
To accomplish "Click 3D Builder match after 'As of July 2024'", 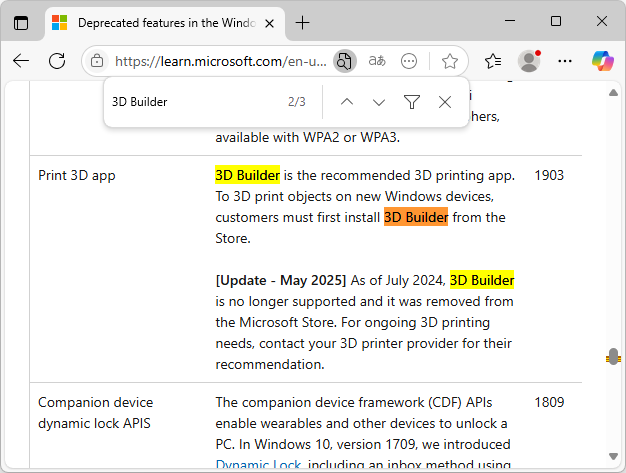I will pyautogui.click(x=482, y=281).
